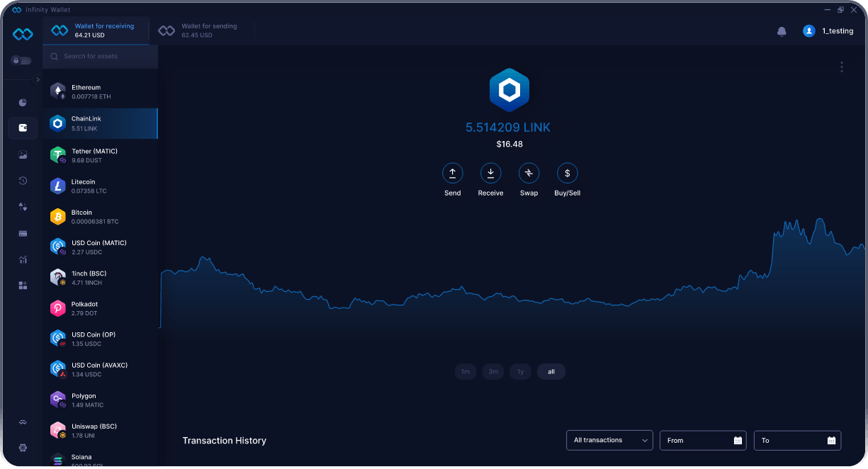Select the wallet icon in the sidebar
The width and height of the screenshot is (868, 469).
[x=23, y=128]
